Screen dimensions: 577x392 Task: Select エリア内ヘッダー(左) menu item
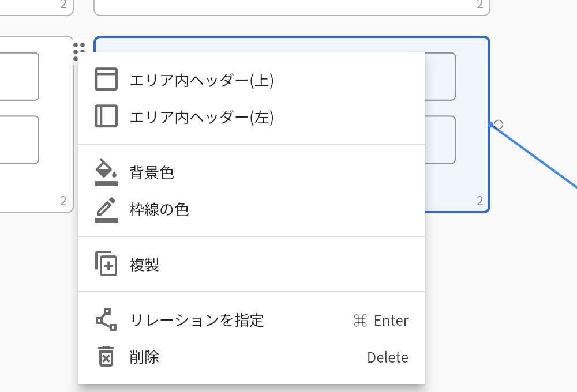click(252, 116)
